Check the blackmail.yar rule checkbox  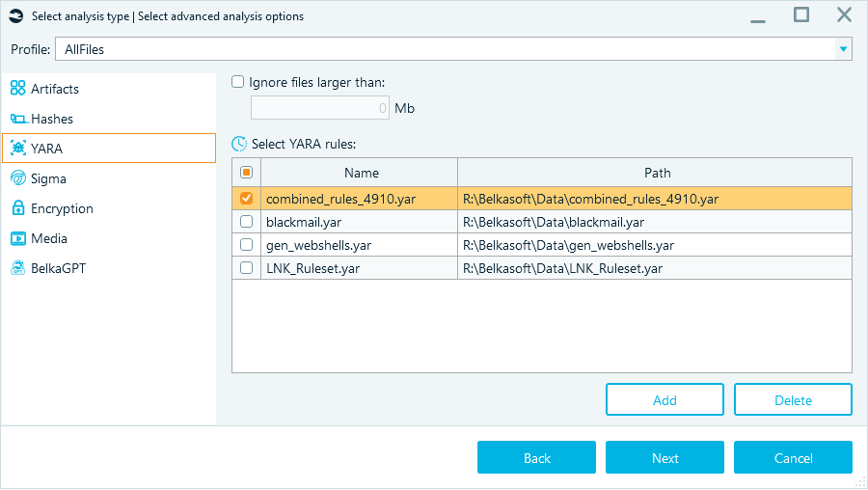(x=246, y=222)
